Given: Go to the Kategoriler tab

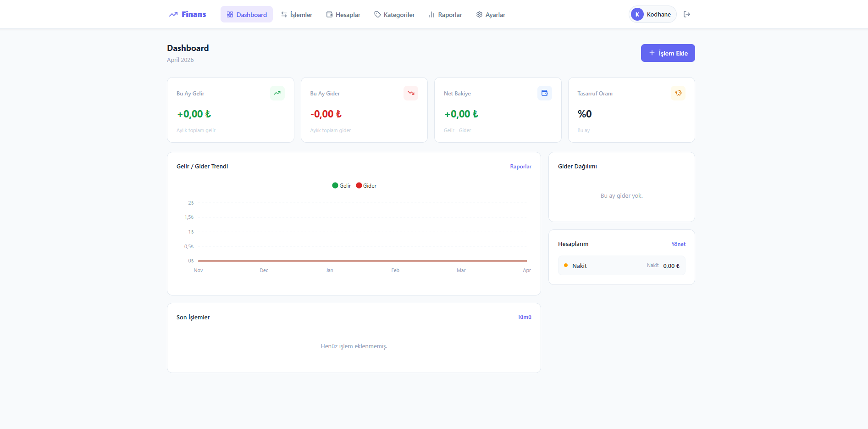Looking at the screenshot, I should point(394,14).
